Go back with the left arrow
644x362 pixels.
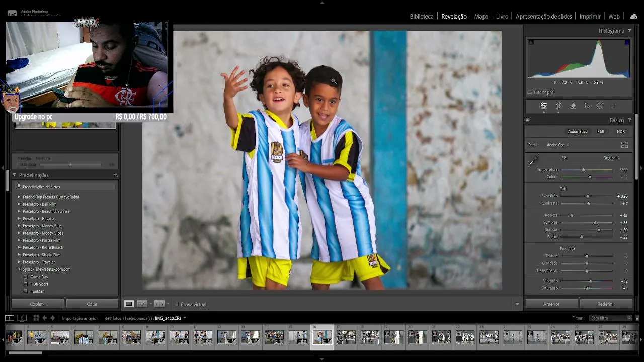[44, 318]
